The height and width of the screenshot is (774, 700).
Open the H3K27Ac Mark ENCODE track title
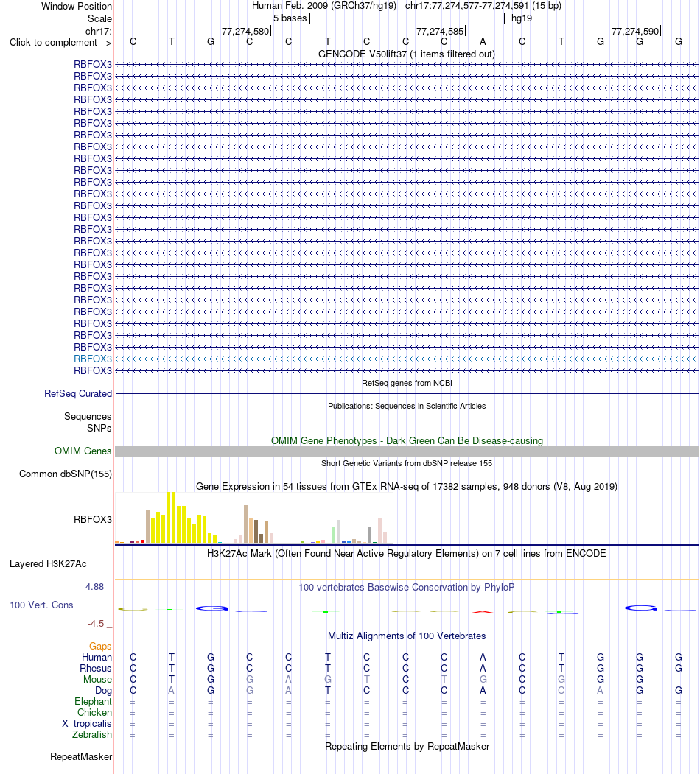[407, 553]
